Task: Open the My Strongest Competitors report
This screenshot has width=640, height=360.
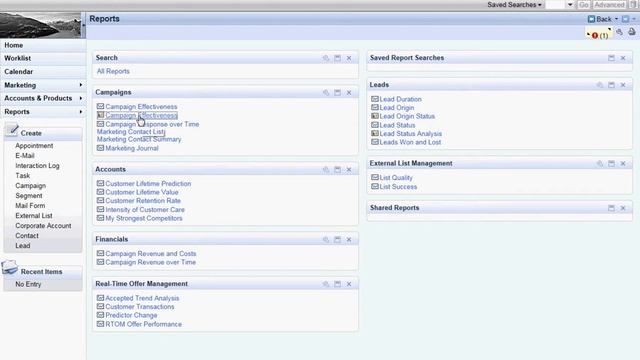Action: (x=144, y=218)
